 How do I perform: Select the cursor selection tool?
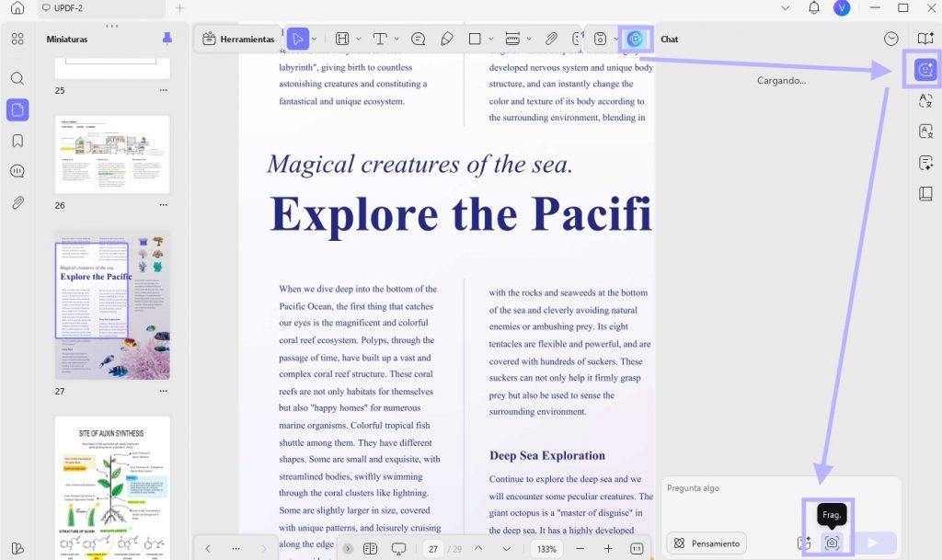[x=297, y=39]
